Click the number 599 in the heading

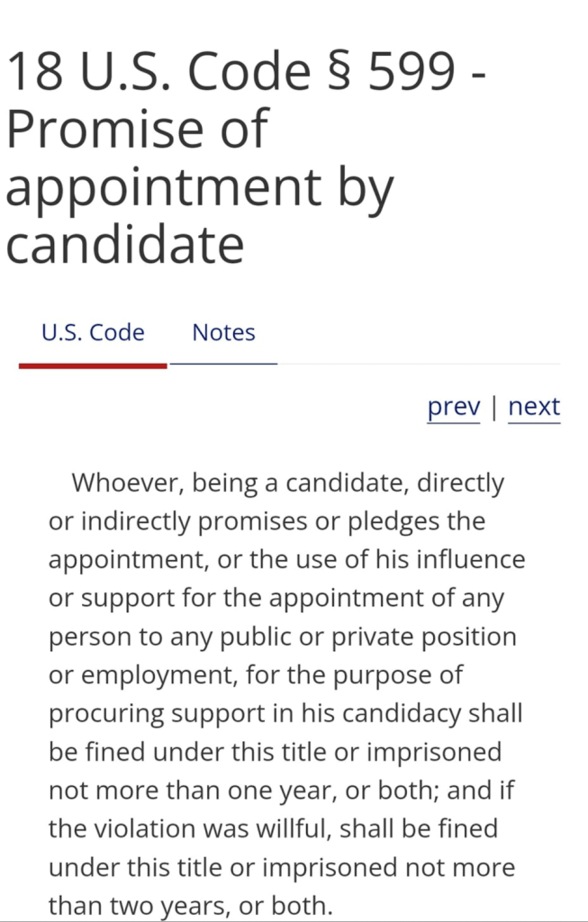(x=412, y=72)
